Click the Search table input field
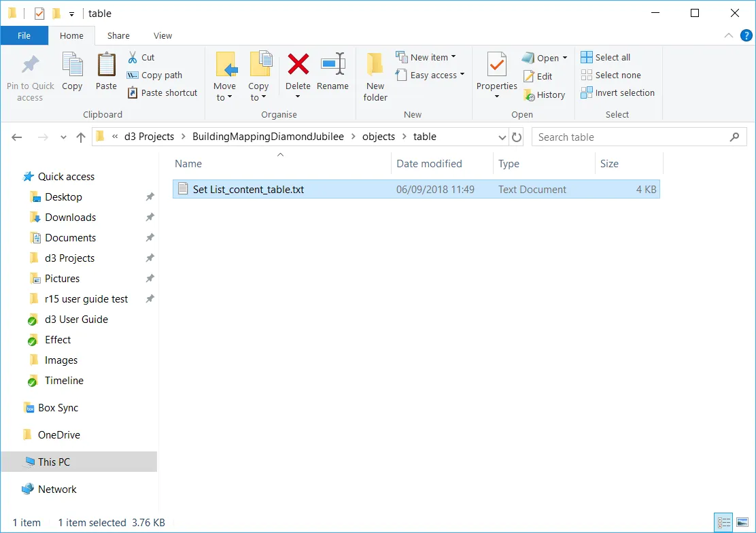 point(632,137)
